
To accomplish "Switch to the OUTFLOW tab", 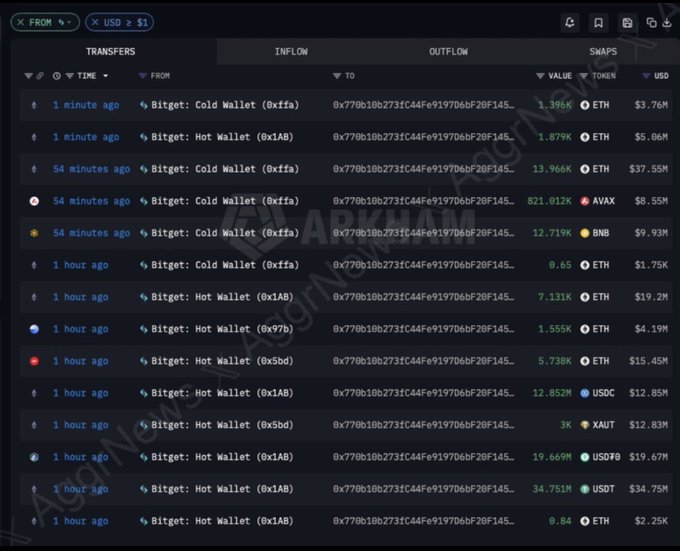I will (448, 52).
